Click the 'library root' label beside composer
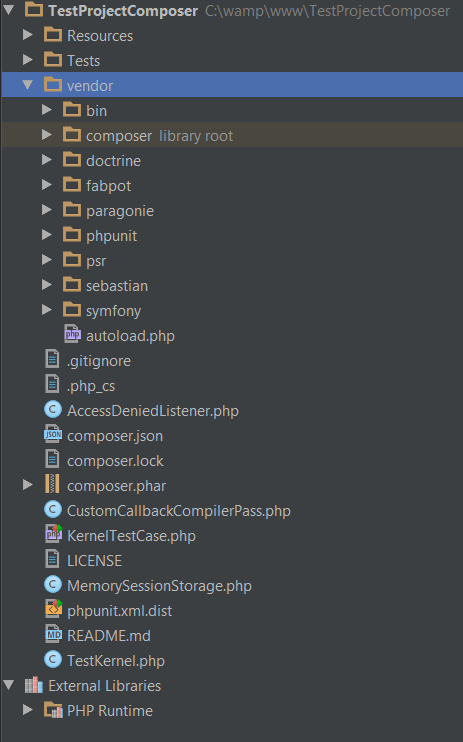This screenshot has height=742, width=463. [196, 136]
